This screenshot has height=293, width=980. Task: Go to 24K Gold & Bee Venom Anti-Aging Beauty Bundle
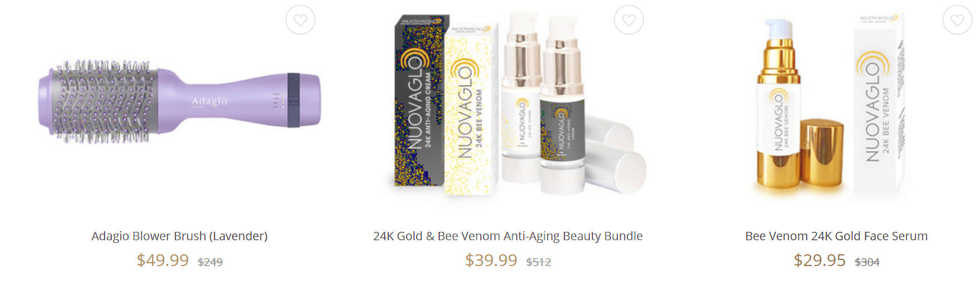click(508, 236)
